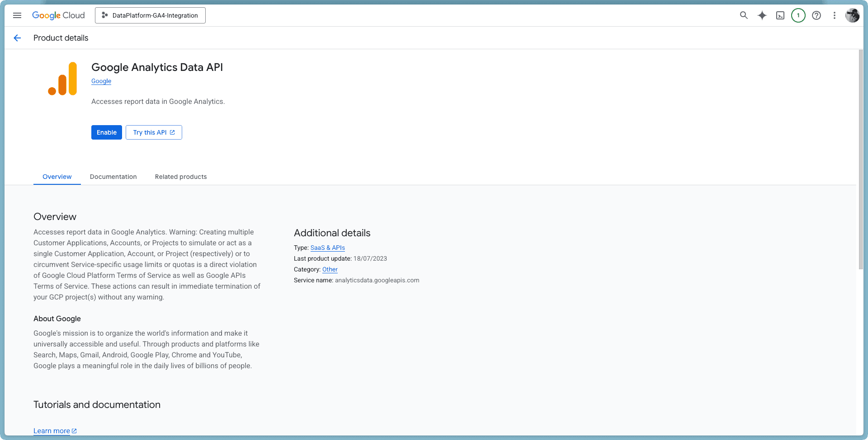
Task: Open the Google publisher link
Action: (x=101, y=81)
